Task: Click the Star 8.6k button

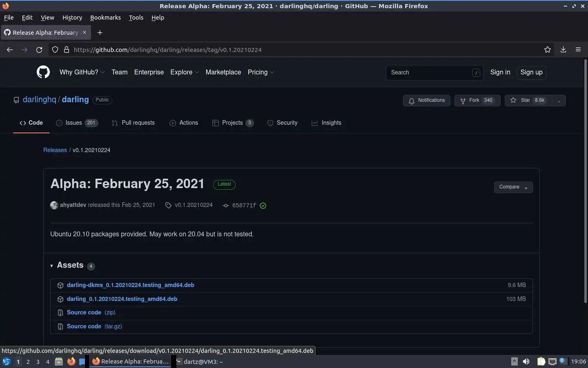Action: pos(528,101)
